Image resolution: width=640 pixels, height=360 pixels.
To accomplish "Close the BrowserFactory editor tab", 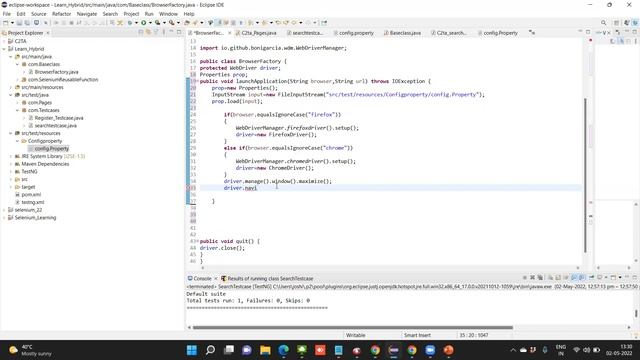I will tap(229, 33).
